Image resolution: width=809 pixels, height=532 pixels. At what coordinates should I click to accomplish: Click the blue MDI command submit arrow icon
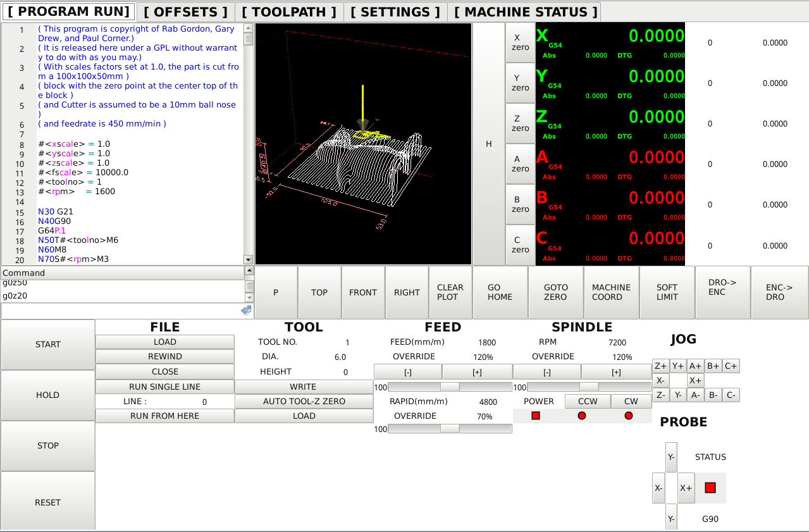pyautogui.click(x=246, y=310)
